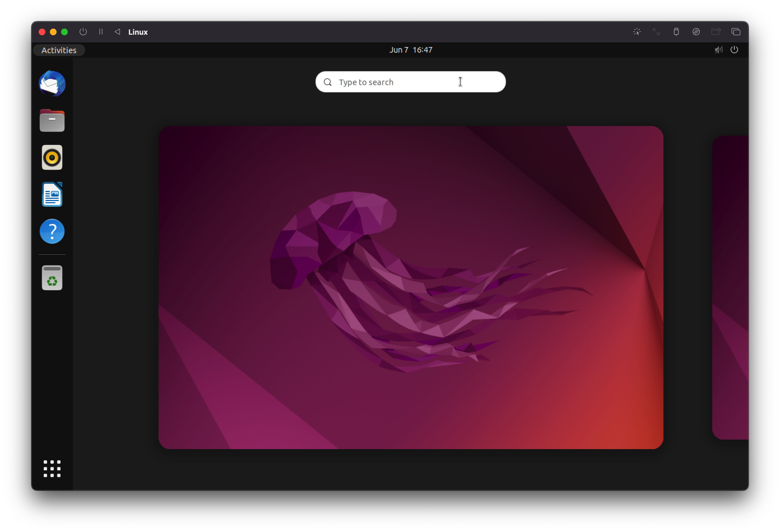Show Applications grid button
The width and height of the screenshot is (780, 532).
coord(52,468)
